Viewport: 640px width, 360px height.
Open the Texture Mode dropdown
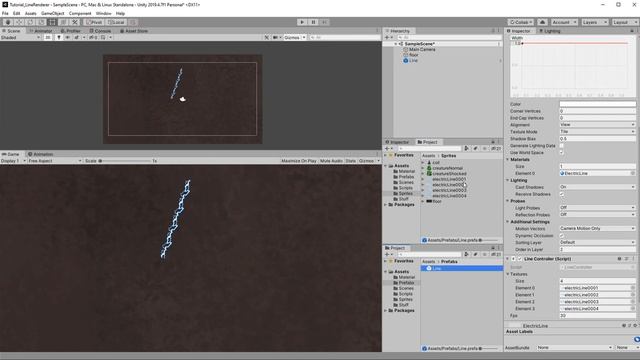tap(597, 132)
